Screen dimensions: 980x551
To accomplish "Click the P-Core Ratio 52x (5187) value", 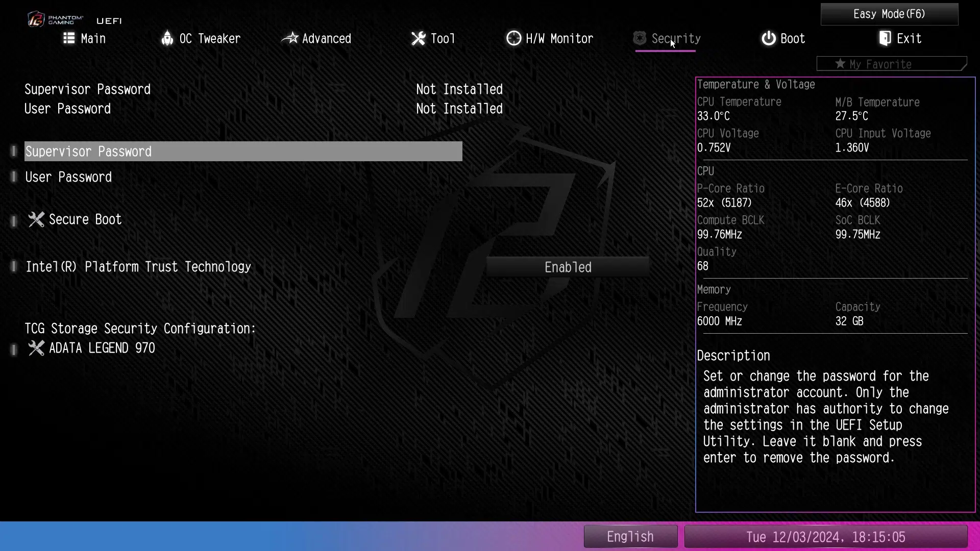I will coord(724,203).
